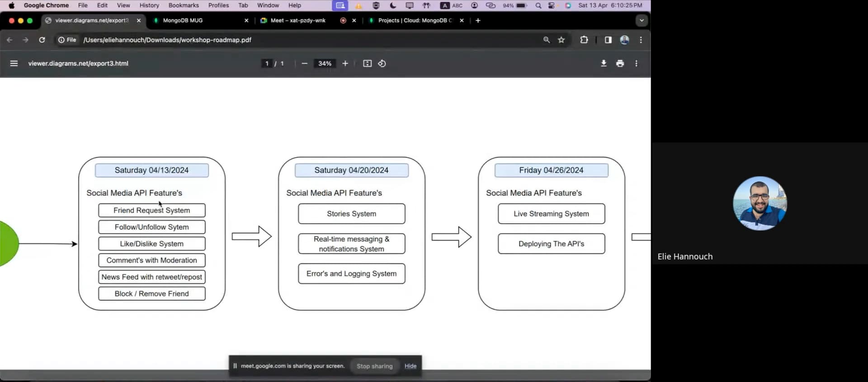
Task: Reload the page with the refresh icon
Action: [x=42, y=40]
